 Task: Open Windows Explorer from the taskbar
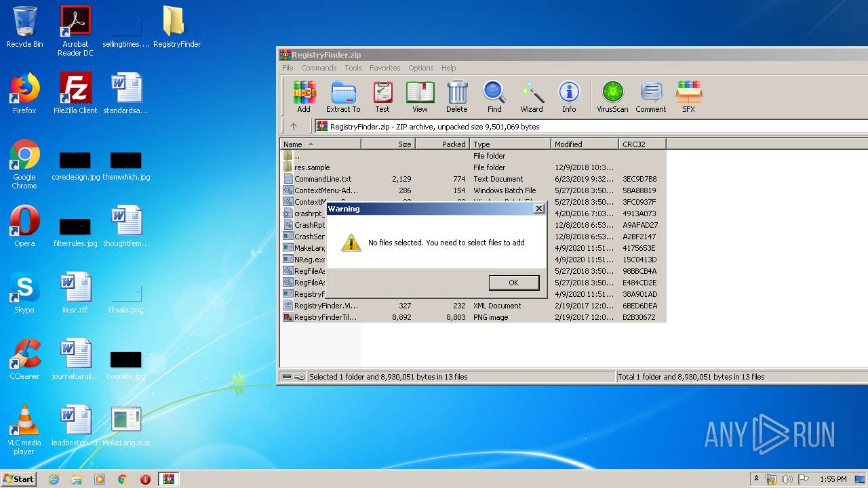click(x=77, y=479)
